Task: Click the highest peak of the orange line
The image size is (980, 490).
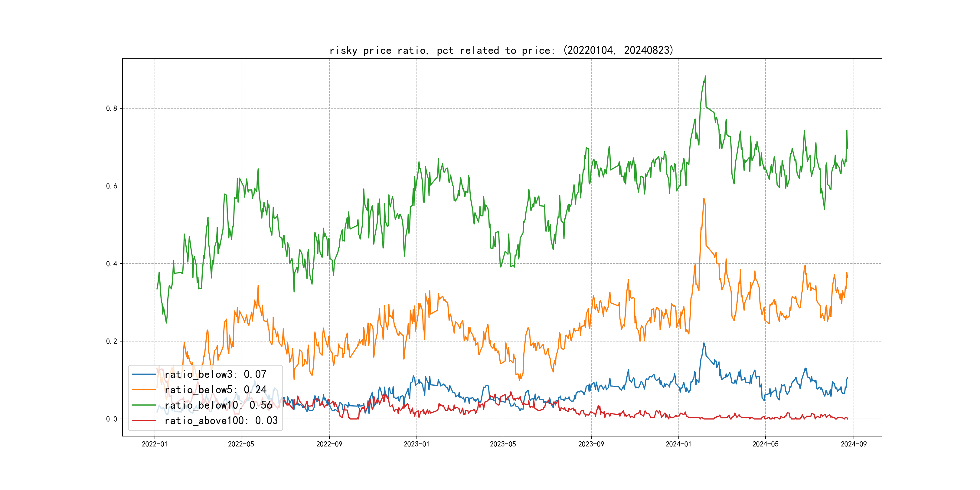Action: pos(704,199)
